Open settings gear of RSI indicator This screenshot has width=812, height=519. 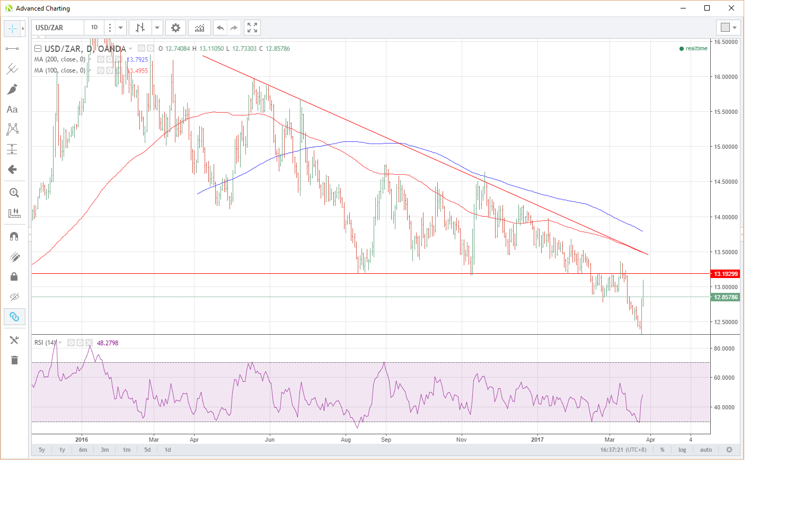tap(80, 343)
